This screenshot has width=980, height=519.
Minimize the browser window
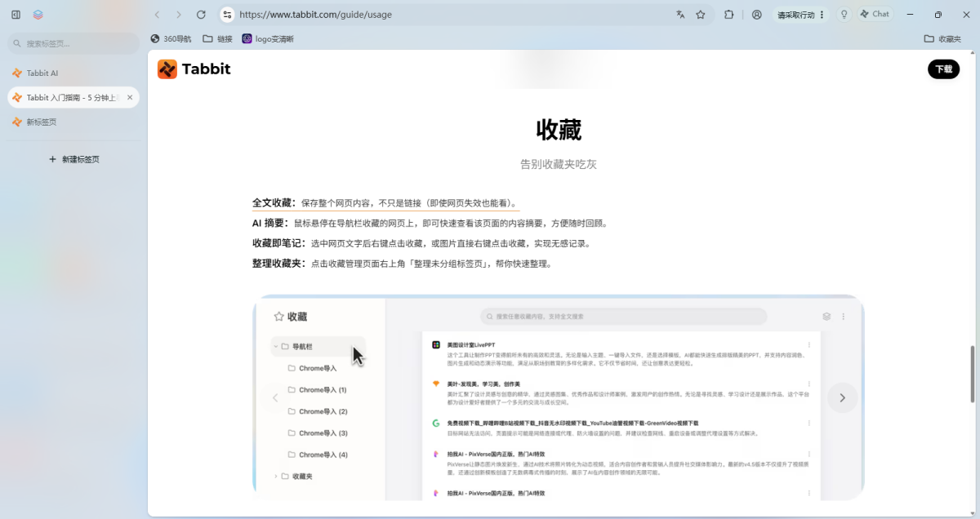(911, 15)
